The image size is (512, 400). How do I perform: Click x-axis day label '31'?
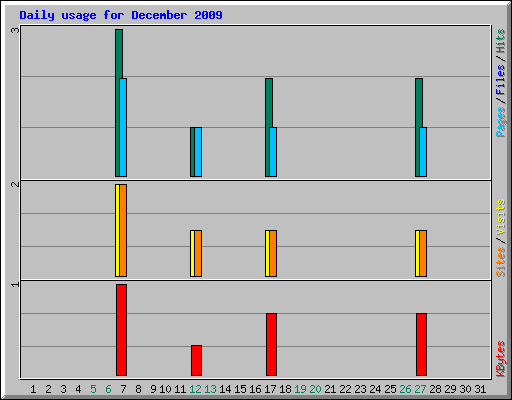[480, 389]
